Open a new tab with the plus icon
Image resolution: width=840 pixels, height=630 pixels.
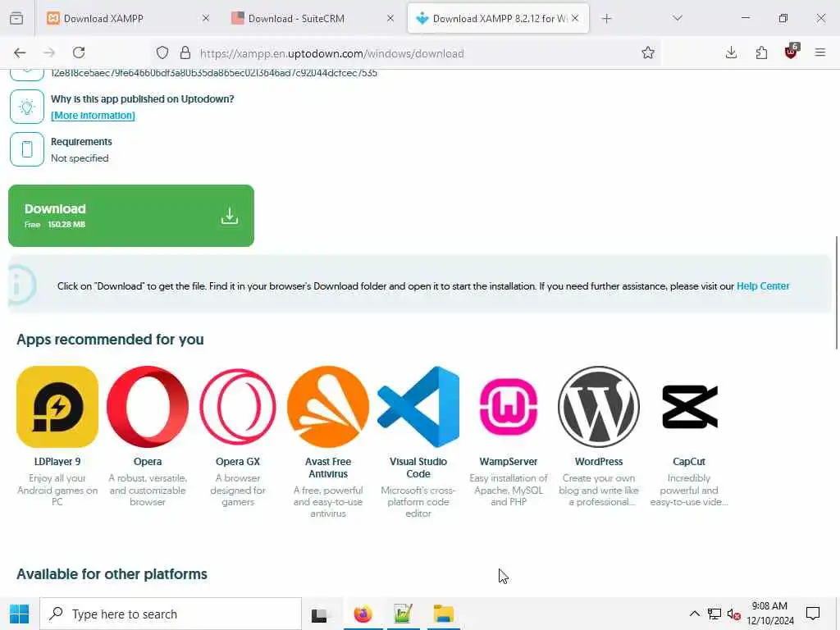pos(606,19)
